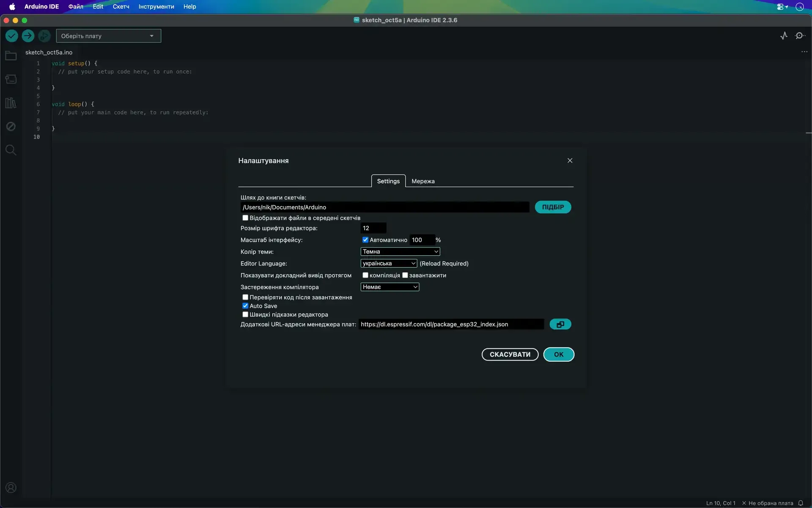Disable the Auto Save checkbox
This screenshot has height=508, width=812.
245,306
